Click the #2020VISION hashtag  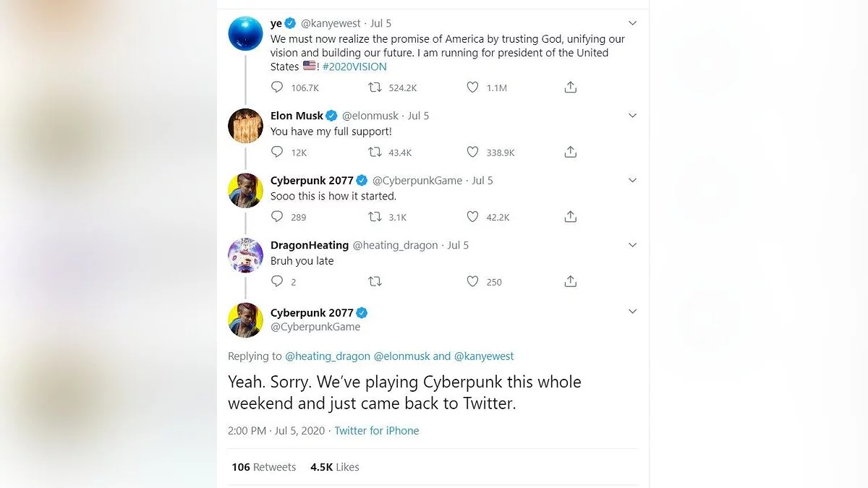point(354,67)
